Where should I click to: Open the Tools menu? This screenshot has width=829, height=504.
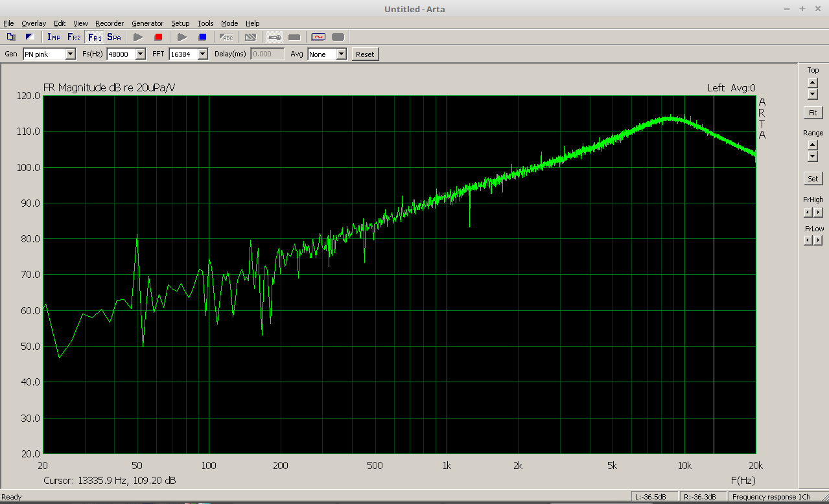point(205,23)
